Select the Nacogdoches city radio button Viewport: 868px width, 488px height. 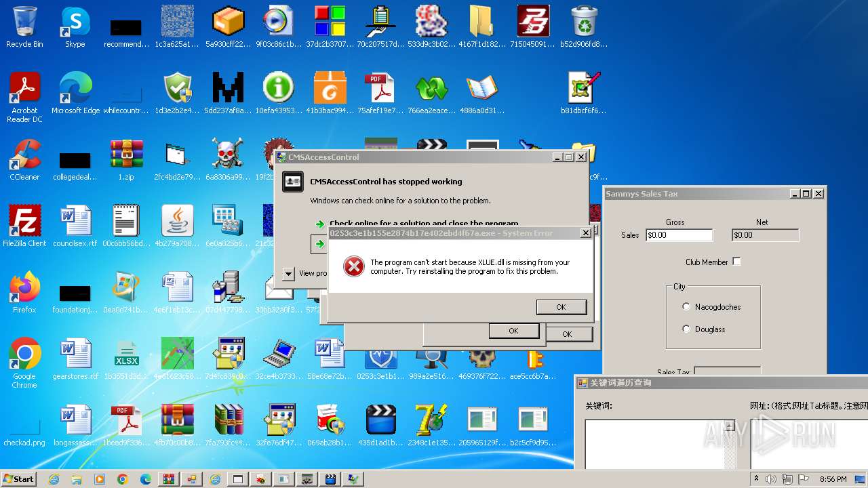(x=686, y=307)
